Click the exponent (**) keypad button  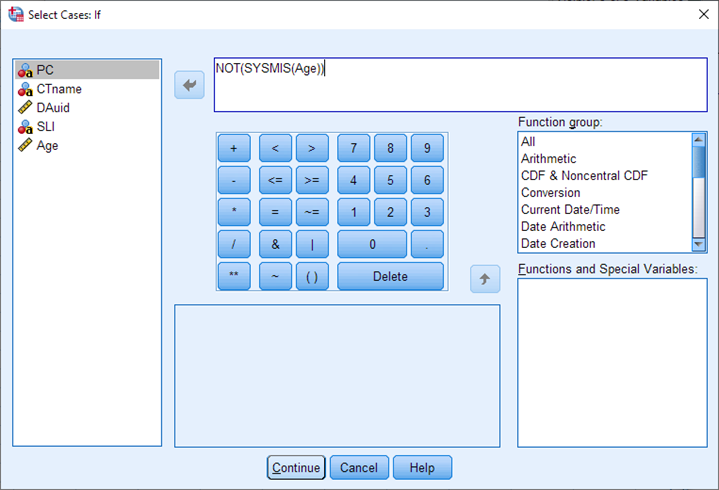[x=234, y=276]
